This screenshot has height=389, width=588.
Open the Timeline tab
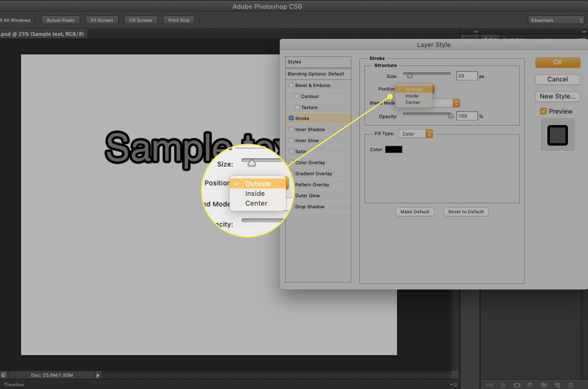pyautogui.click(x=14, y=384)
